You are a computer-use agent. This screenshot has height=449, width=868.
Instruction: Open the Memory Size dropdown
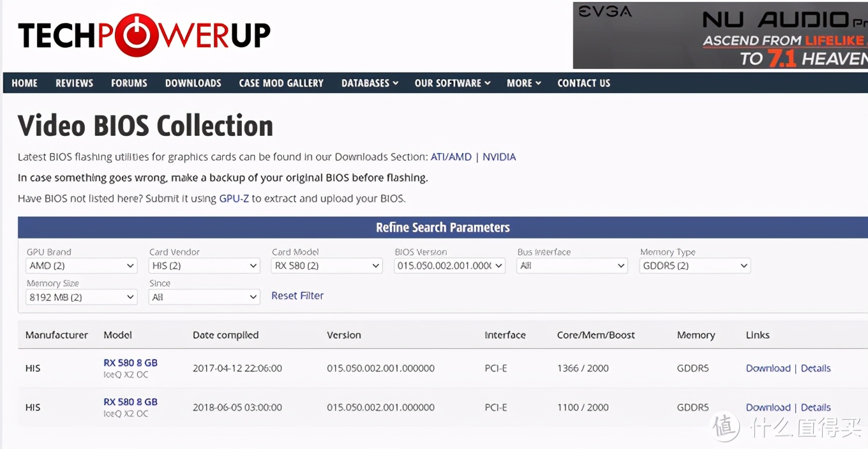tap(82, 297)
